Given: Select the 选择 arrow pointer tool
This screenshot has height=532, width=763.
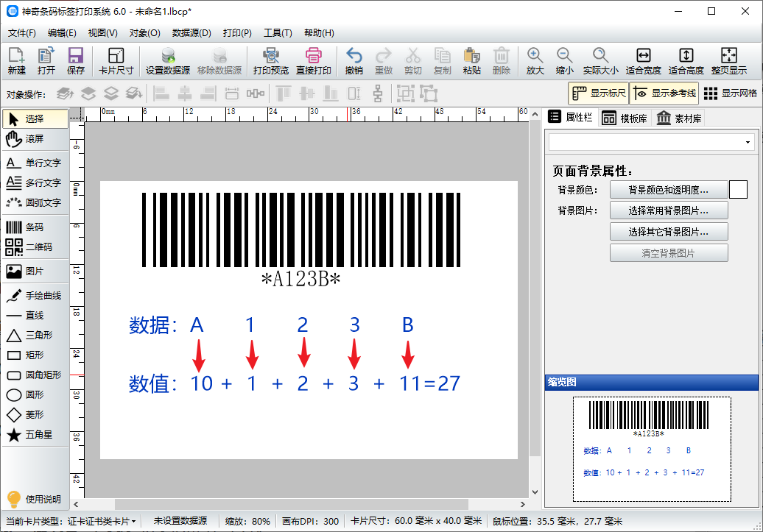Looking at the screenshot, I should click(x=35, y=118).
